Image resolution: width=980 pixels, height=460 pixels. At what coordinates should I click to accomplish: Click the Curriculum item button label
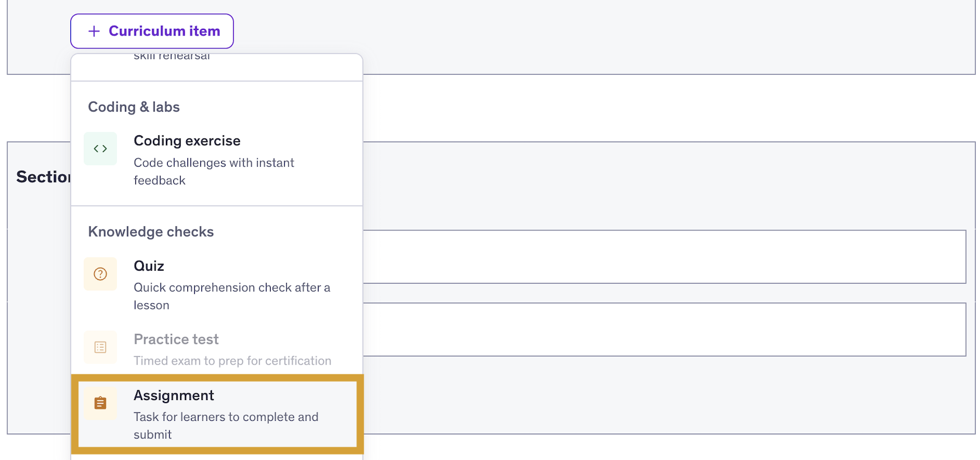(x=164, y=31)
